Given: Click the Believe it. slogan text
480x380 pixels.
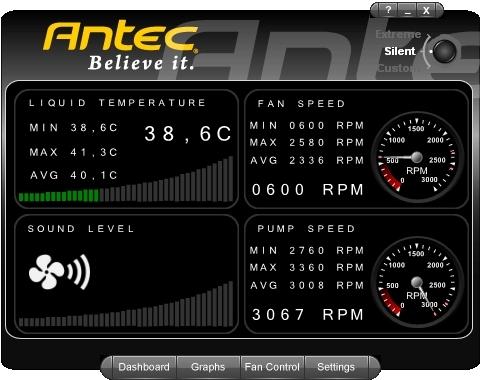Looking at the screenshot, I should (x=141, y=63).
